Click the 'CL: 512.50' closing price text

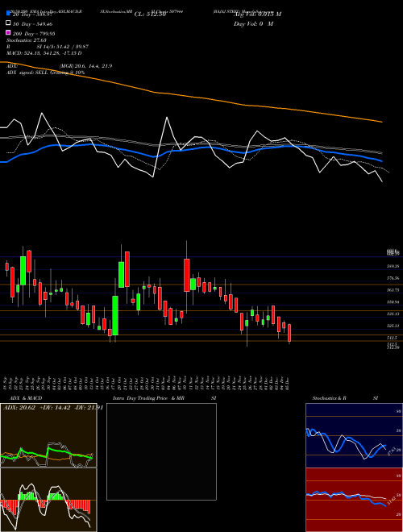pyautogui.click(x=150, y=15)
